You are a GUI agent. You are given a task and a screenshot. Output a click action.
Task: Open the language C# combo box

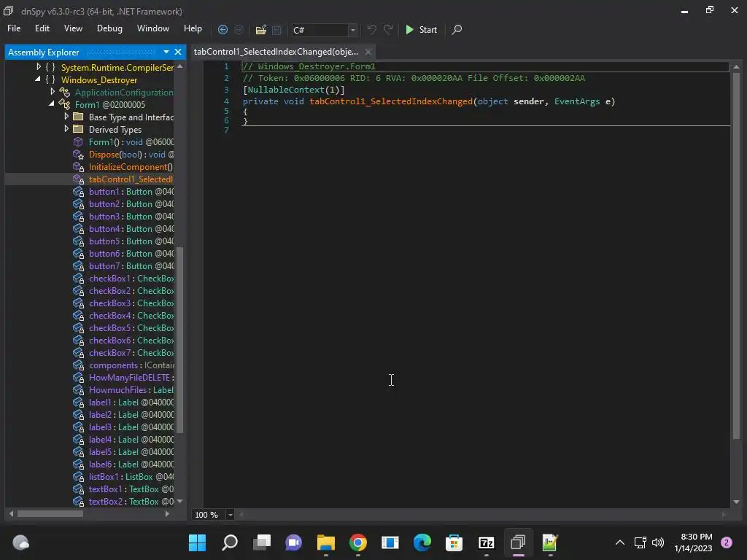click(x=324, y=30)
